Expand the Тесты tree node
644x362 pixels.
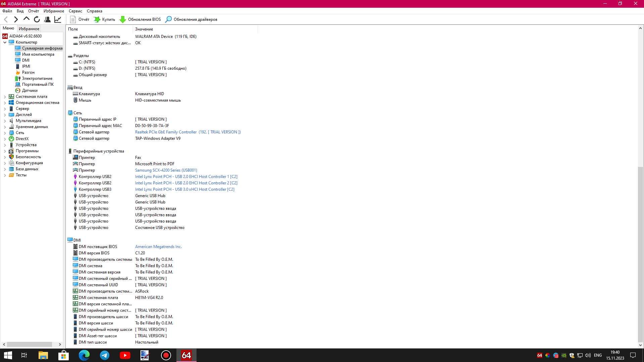(x=5, y=175)
